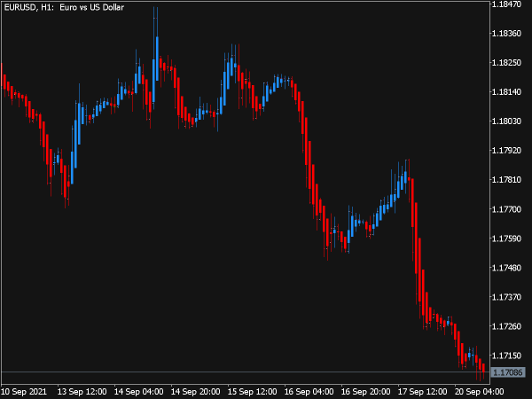Click price scale value 1.18470

click(506, 4)
